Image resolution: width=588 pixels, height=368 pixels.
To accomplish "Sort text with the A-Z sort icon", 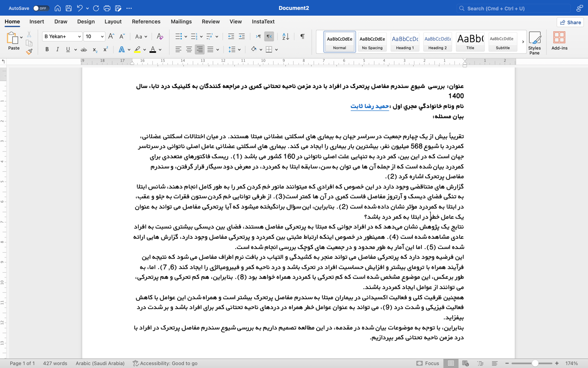I will (x=286, y=37).
